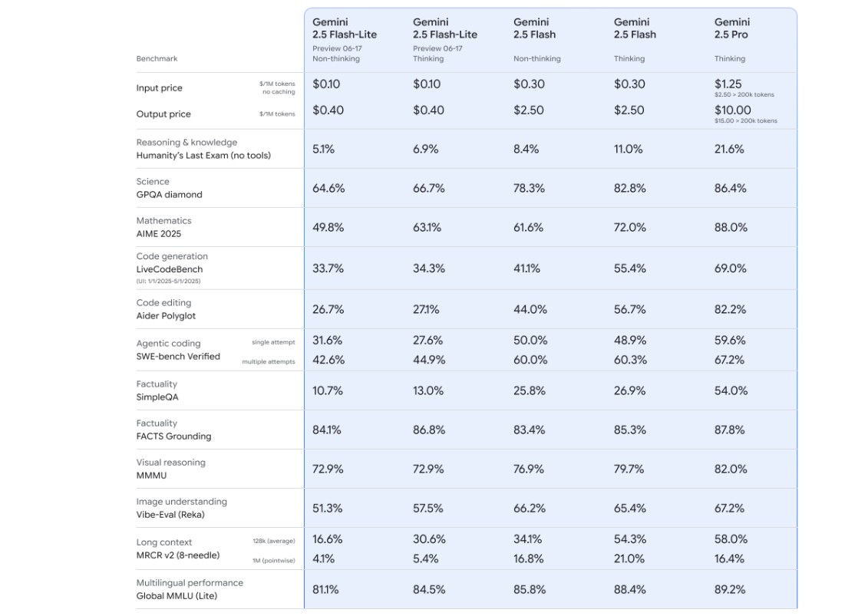
Task: Select the Output price row label
Action: (163, 114)
